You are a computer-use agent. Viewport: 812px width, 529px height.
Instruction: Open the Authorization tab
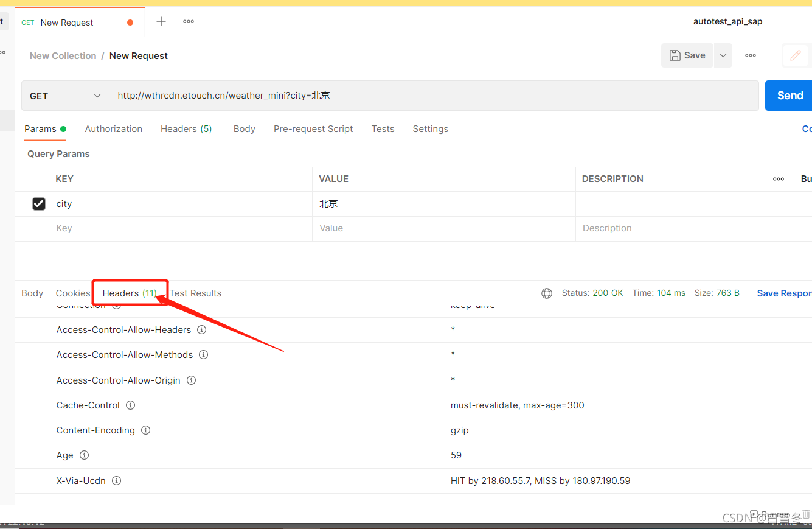[114, 129]
